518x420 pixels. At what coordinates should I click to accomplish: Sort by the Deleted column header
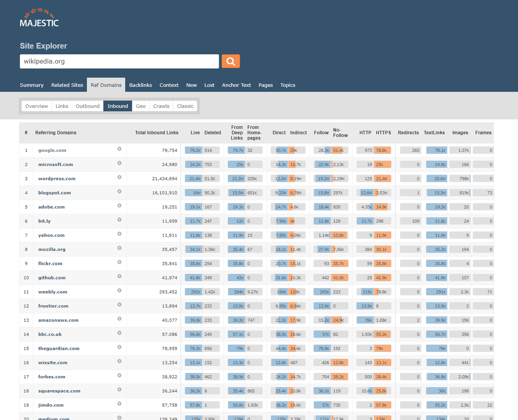point(212,133)
